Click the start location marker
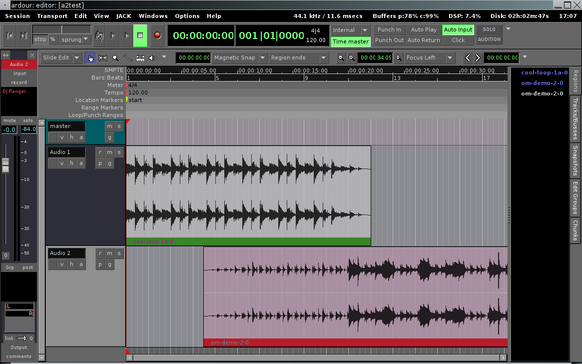Image resolution: width=582 pixels, height=364 pixels. 134,100
